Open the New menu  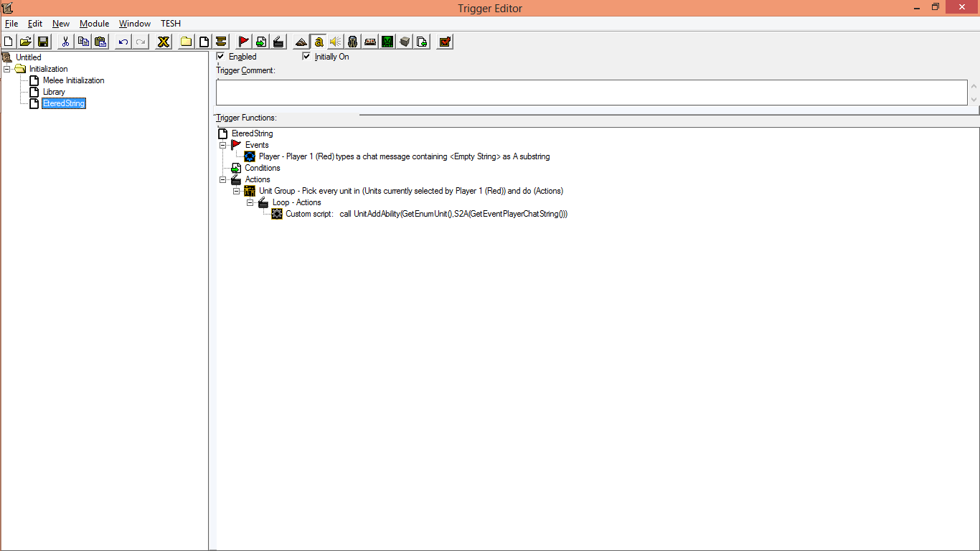pyautogui.click(x=61, y=24)
